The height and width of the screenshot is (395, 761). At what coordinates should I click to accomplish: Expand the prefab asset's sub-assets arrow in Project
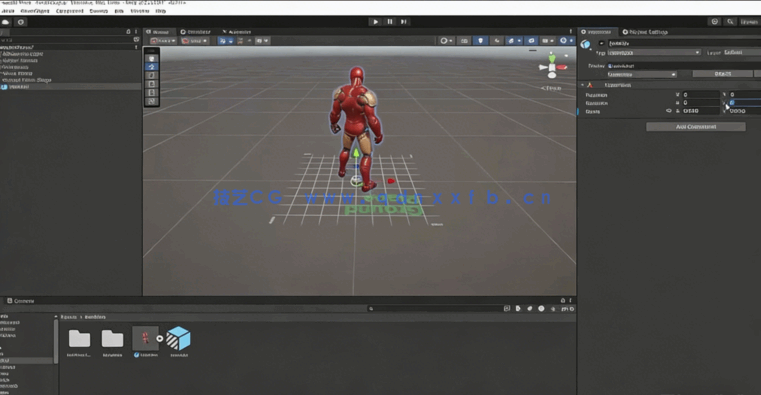[x=160, y=339]
